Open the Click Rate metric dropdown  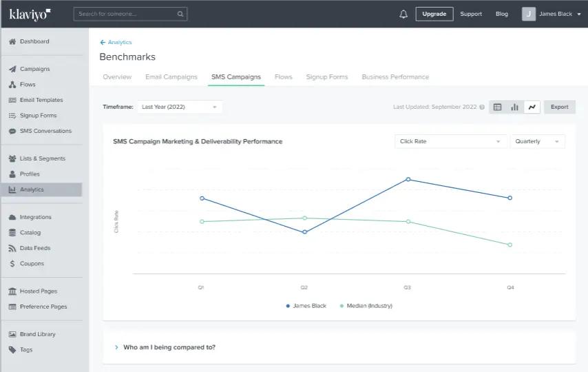point(450,141)
